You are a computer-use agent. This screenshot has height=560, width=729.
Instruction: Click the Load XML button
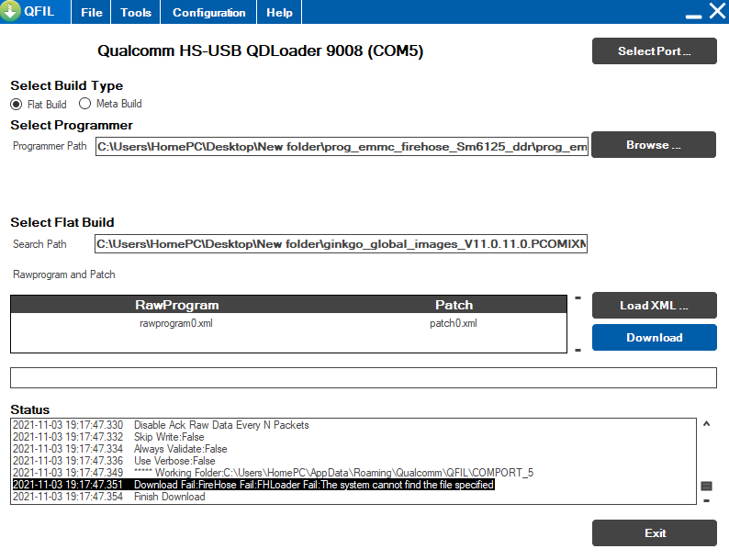(x=654, y=306)
